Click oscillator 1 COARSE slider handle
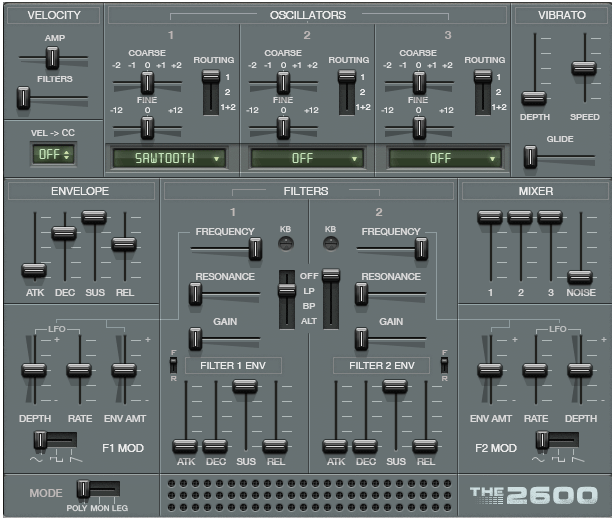616x521 pixels. point(147,83)
